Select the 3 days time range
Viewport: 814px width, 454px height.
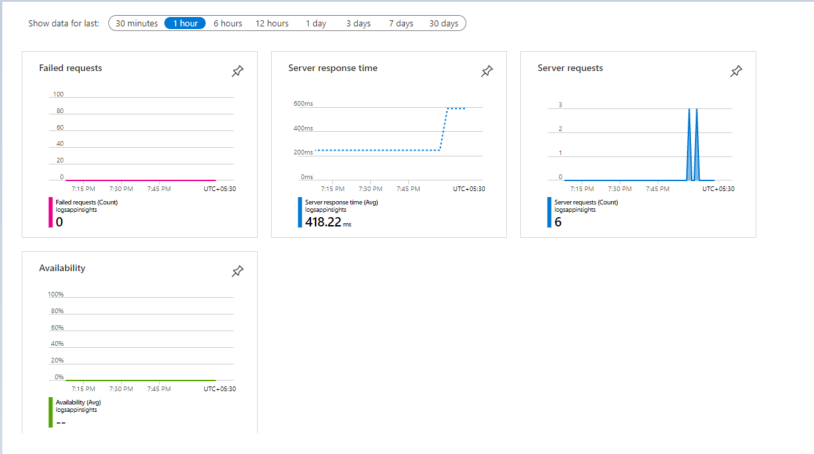tap(358, 23)
